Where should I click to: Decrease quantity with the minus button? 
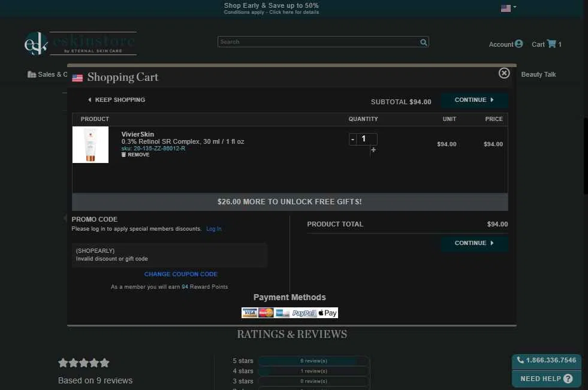(x=352, y=140)
